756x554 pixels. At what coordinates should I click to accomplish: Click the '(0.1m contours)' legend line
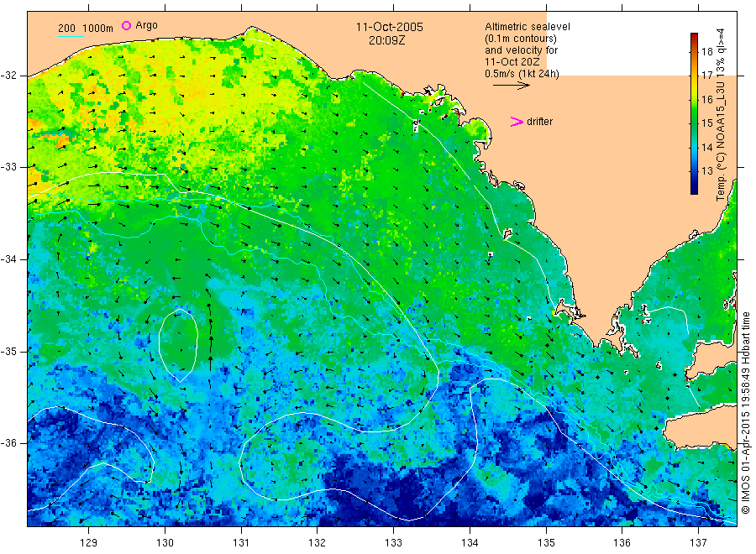pyautogui.click(x=521, y=39)
